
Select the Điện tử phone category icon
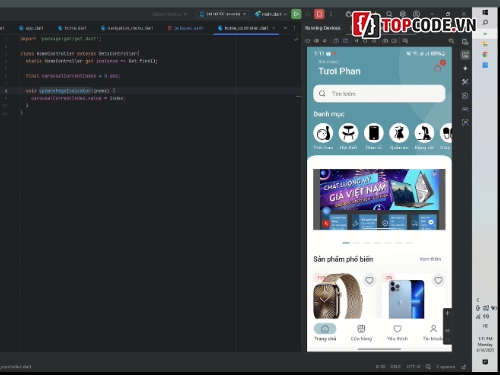tap(374, 133)
